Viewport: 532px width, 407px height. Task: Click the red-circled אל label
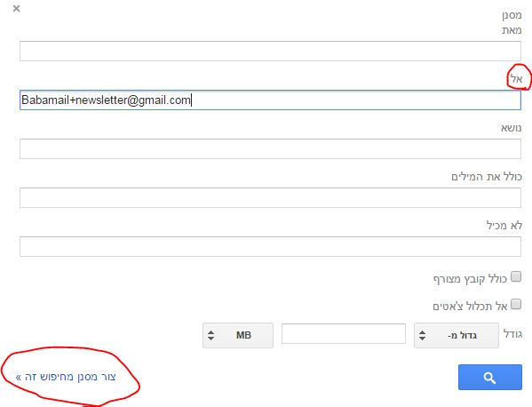point(517,79)
